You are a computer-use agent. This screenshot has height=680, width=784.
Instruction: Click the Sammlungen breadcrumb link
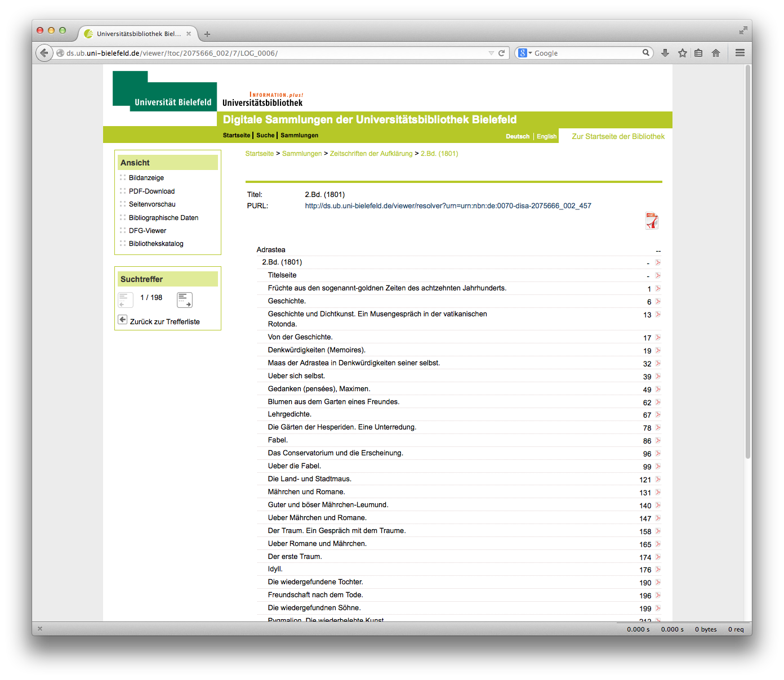302,154
